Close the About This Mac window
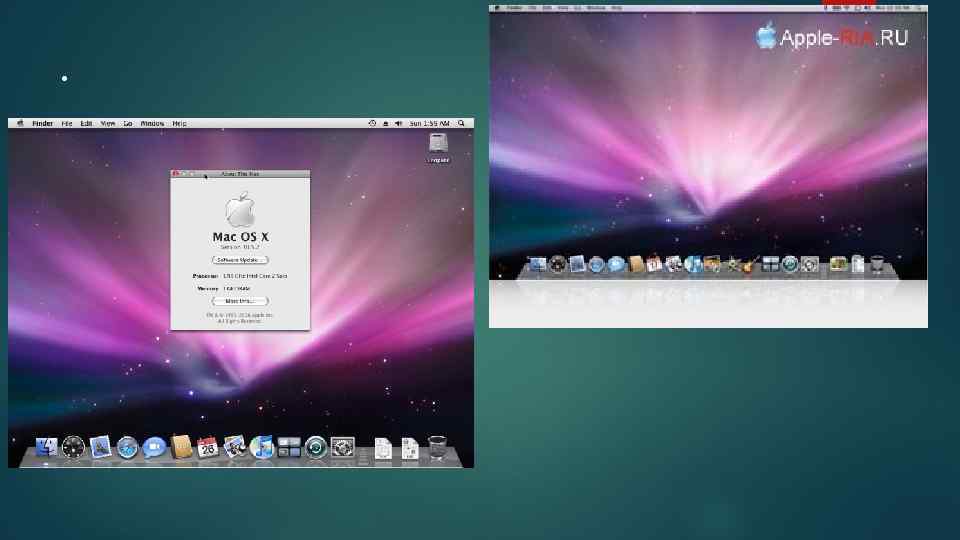Viewport: 960px width, 540px height. pos(176,174)
